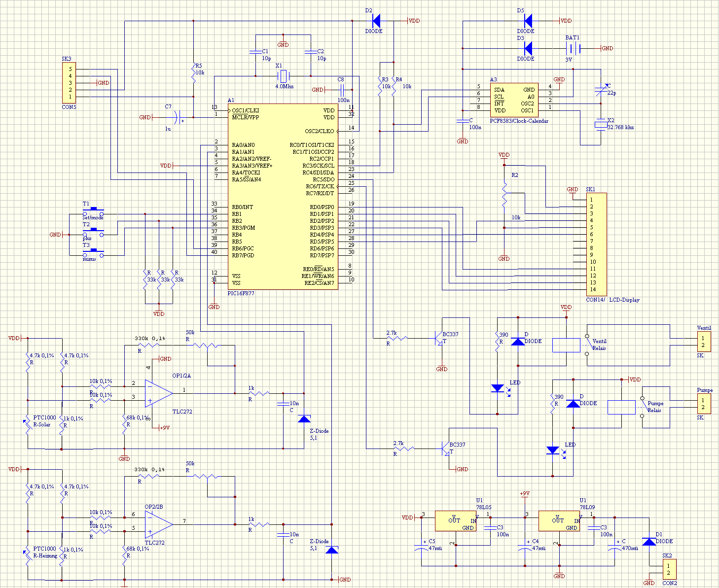The width and height of the screenshot is (719, 588).
Task: Select the SK3 CON5 connector
Action: [x=69, y=83]
